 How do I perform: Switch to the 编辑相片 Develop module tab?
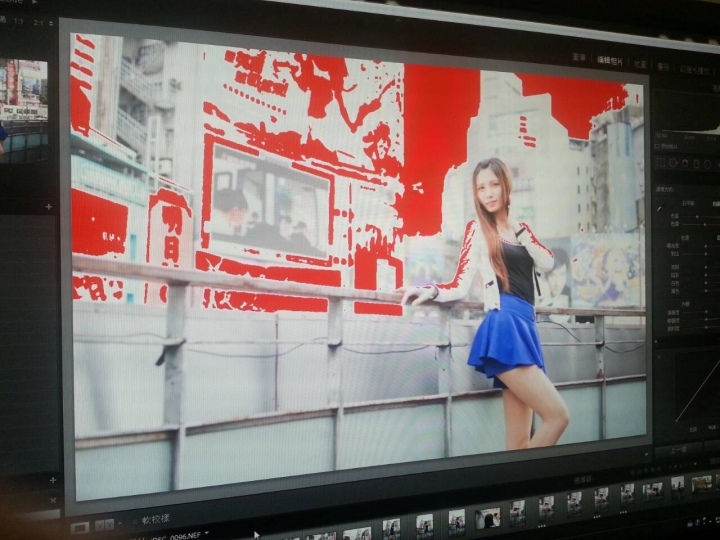tap(610, 61)
